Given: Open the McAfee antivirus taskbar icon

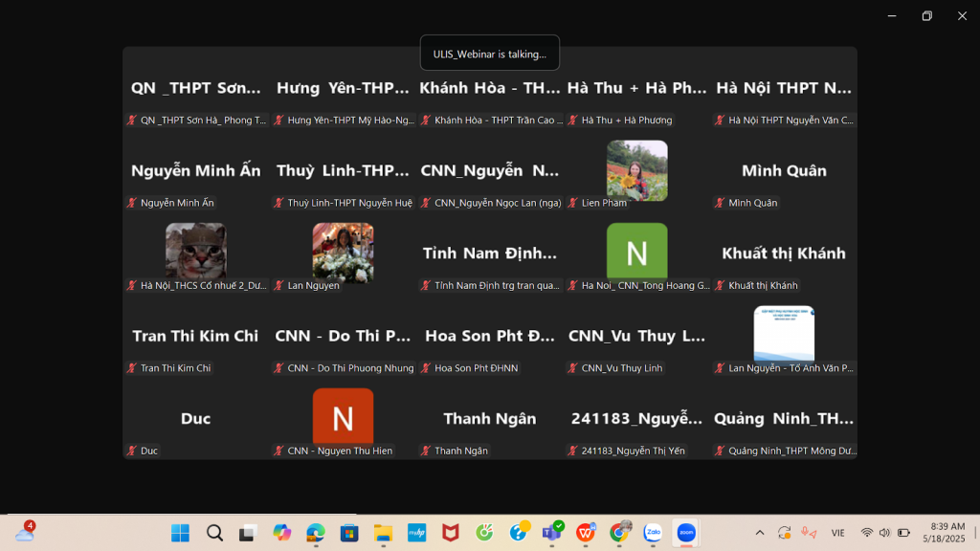Looking at the screenshot, I should tap(450, 533).
